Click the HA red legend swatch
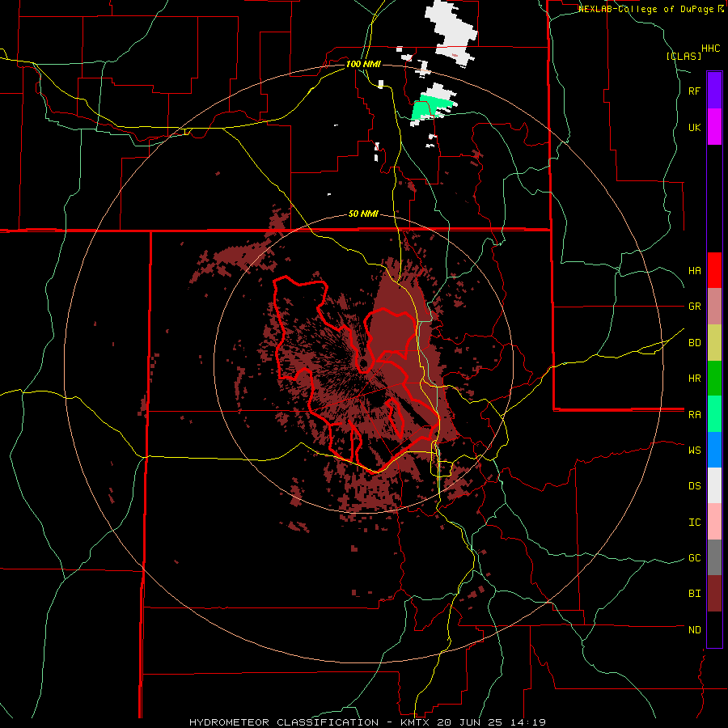The height and width of the screenshot is (728, 728). click(x=714, y=270)
